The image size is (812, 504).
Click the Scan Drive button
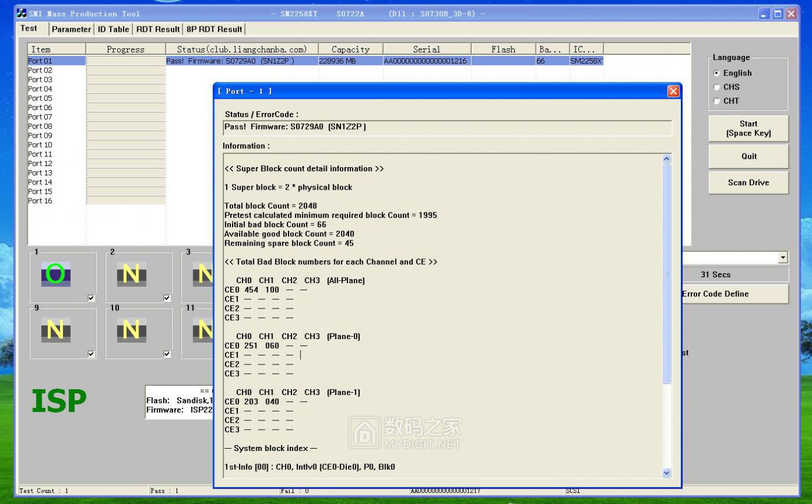click(x=748, y=183)
